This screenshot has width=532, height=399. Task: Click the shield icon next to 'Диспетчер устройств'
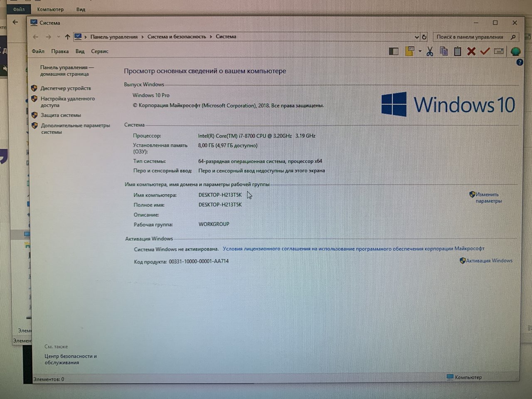34,88
